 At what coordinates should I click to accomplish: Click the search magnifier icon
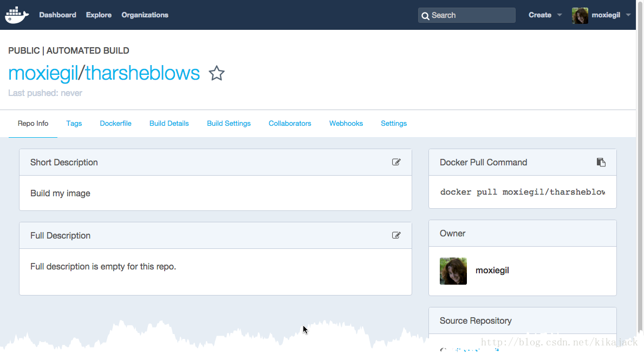pos(425,16)
